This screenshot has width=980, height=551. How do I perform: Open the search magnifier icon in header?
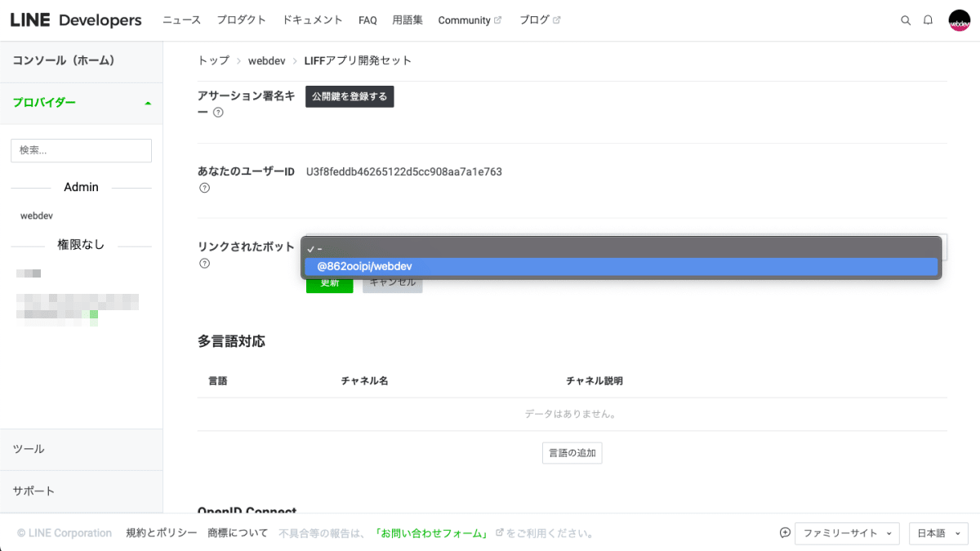[906, 20]
